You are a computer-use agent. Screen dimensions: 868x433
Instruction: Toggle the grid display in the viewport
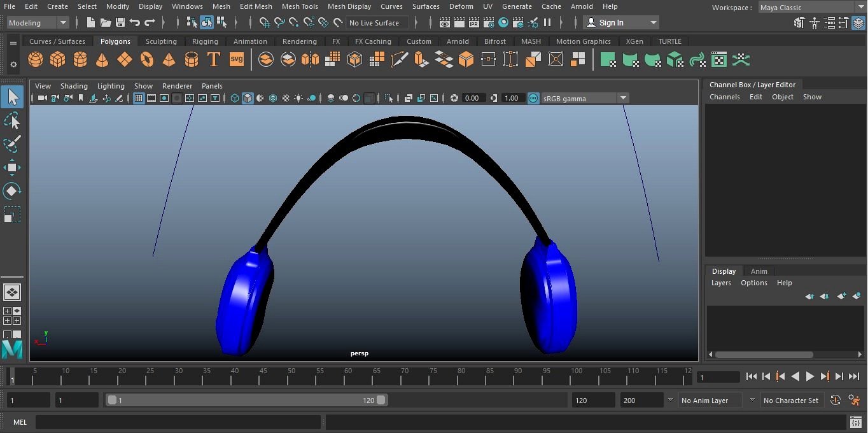pos(138,98)
